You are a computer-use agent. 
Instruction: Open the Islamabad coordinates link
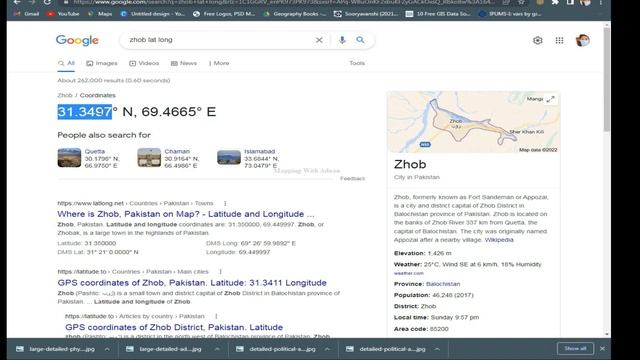(x=260, y=151)
